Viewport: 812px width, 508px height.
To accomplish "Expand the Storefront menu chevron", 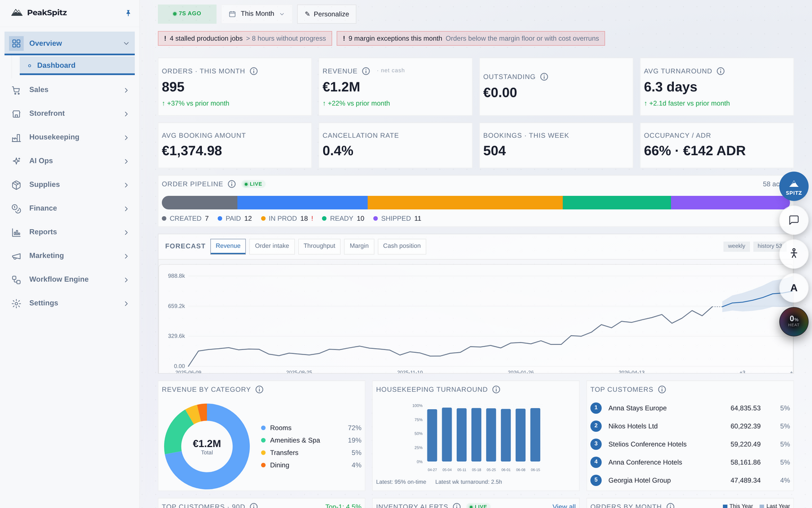I will pyautogui.click(x=126, y=114).
